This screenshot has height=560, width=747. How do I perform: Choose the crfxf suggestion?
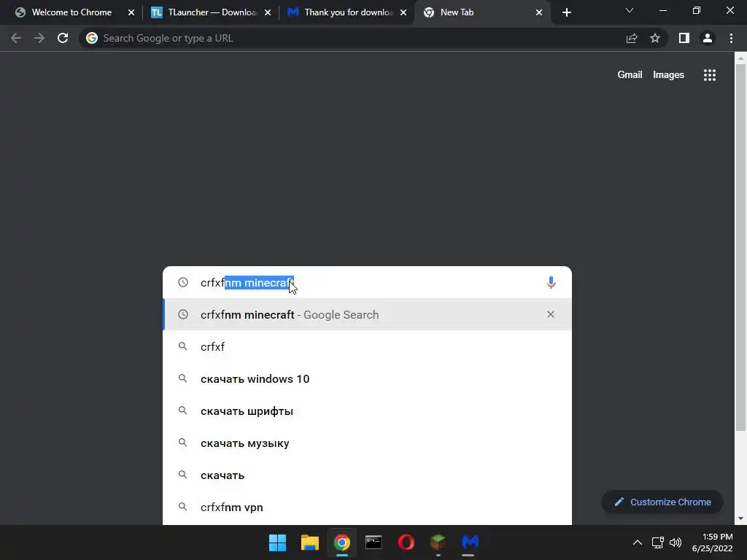tap(368, 346)
